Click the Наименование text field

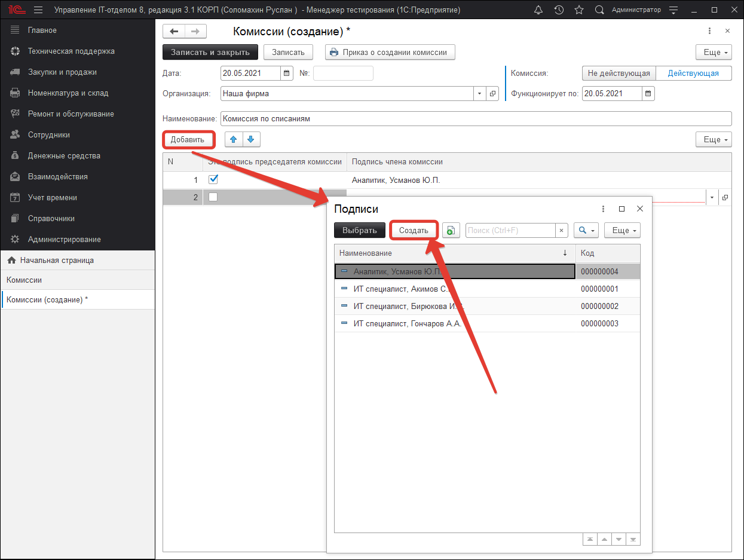[x=476, y=118]
